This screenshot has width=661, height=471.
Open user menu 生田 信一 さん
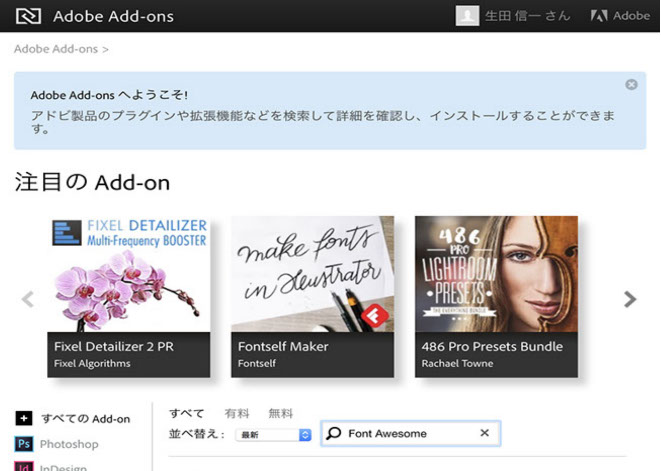point(528,16)
